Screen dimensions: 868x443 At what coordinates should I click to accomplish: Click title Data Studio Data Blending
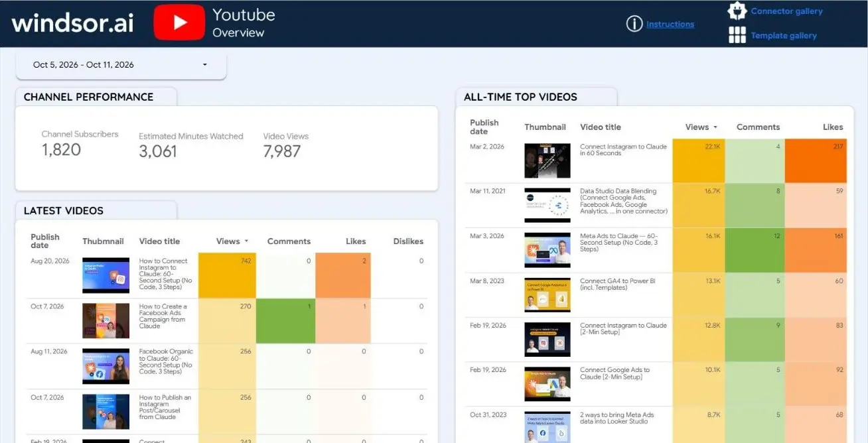624,201
